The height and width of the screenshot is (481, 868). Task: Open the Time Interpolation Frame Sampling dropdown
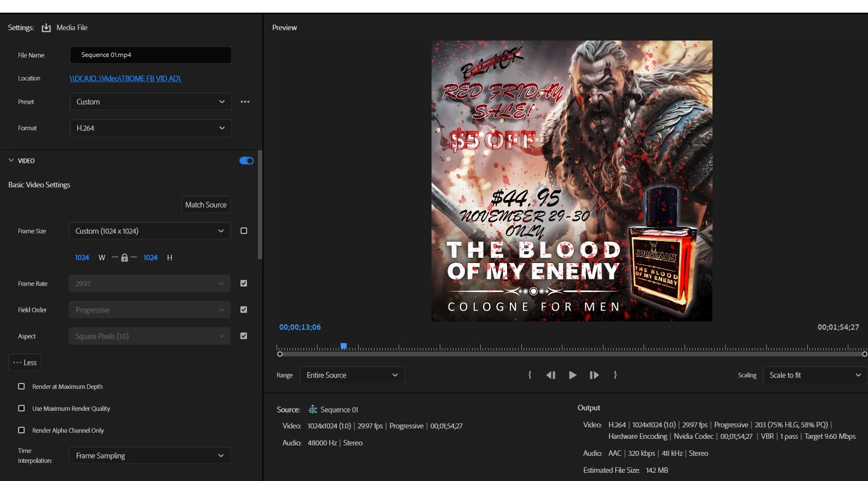tap(150, 456)
